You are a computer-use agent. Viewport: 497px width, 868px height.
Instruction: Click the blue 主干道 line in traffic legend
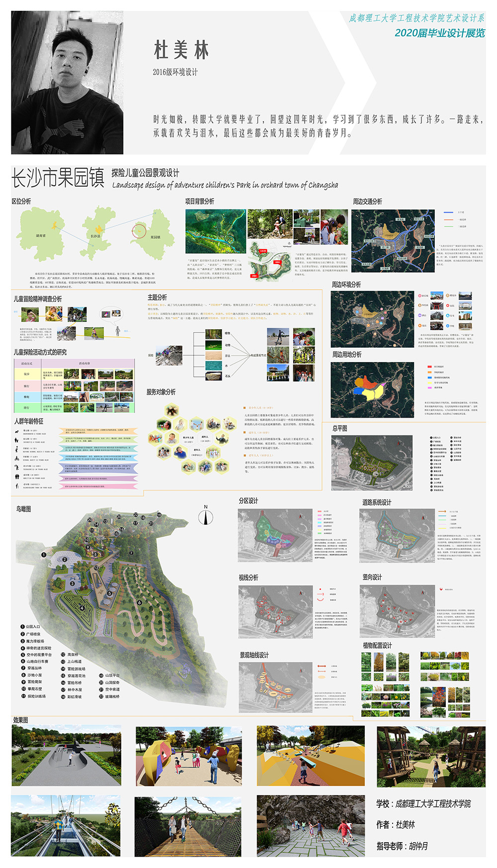coord(448,212)
